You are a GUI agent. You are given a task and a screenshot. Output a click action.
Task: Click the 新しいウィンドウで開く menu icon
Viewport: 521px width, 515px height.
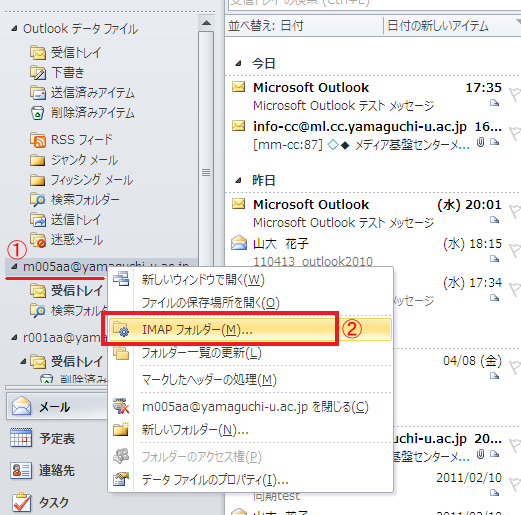121,279
